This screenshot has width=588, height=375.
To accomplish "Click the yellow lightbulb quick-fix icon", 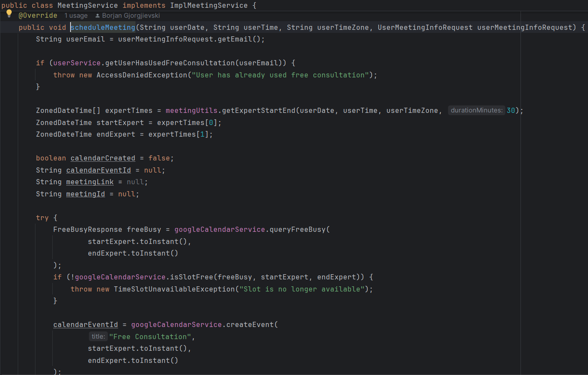I will pyautogui.click(x=9, y=13).
